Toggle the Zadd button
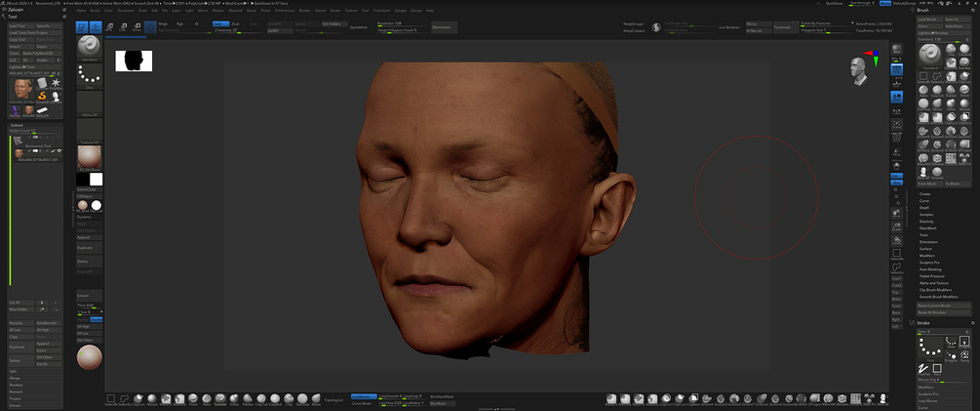This screenshot has height=411, width=980. click(220, 23)
